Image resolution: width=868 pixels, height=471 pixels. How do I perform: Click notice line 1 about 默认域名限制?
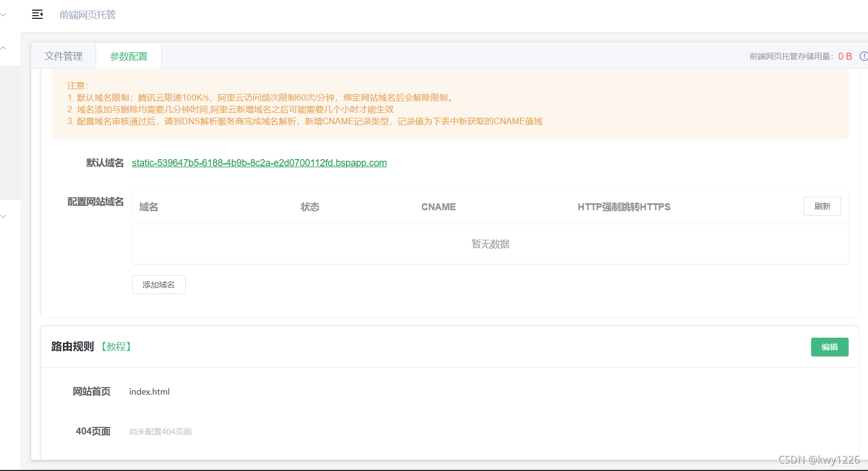coord(262,98)
